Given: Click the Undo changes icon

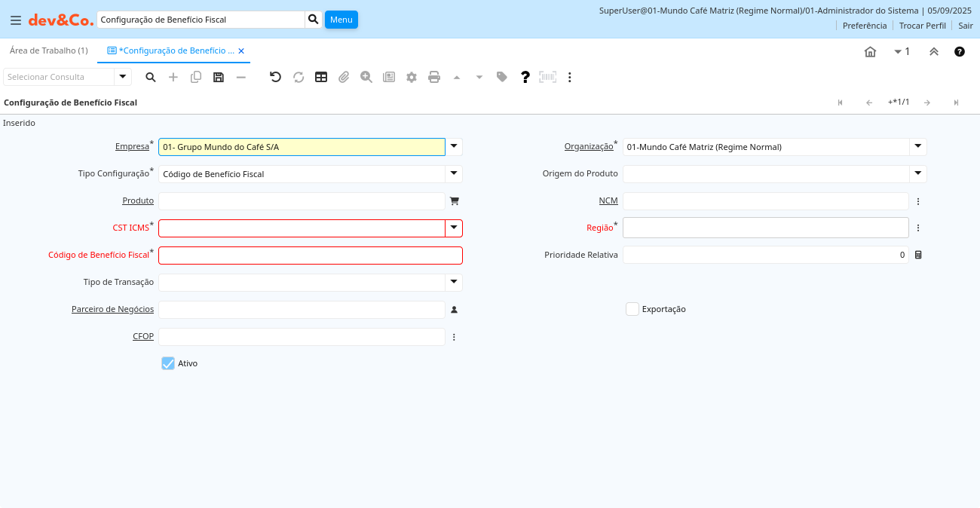Looking at the screenshot, I should coord(275,77).
